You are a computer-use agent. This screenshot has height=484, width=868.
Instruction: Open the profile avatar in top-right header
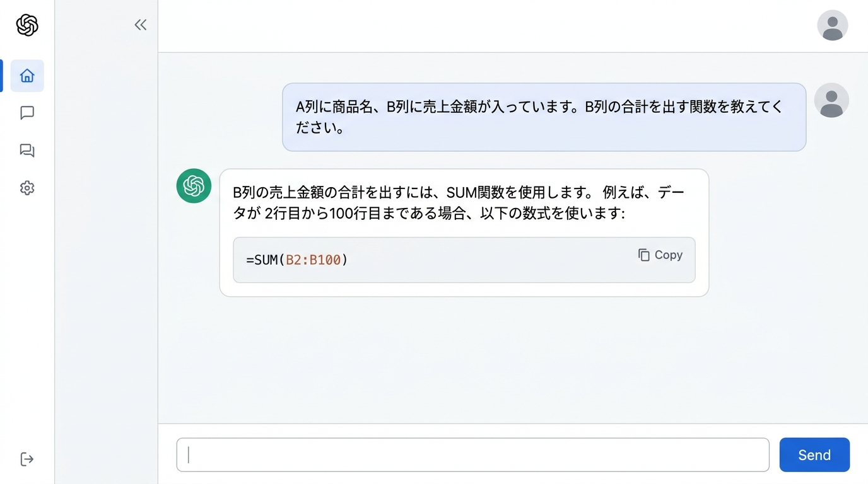(x=832, y=25)
